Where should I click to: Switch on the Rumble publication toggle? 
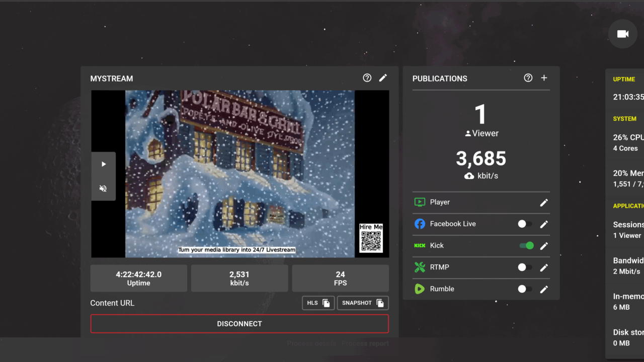[525, 289]
